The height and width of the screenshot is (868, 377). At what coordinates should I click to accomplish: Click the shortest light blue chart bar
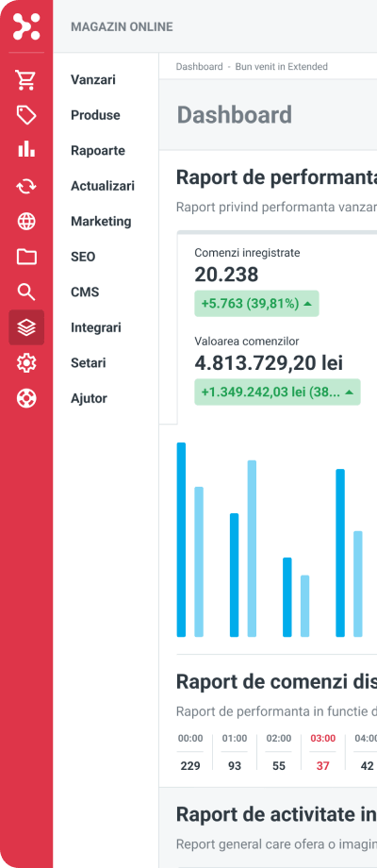(305, 606)
